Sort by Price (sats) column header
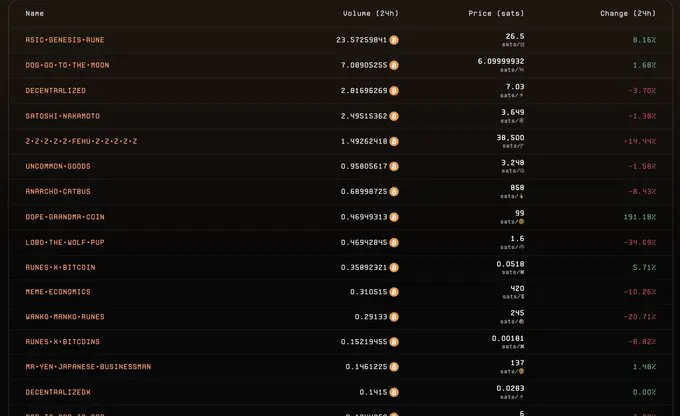This screenshot has height=416, width=680. pos(496,13)
